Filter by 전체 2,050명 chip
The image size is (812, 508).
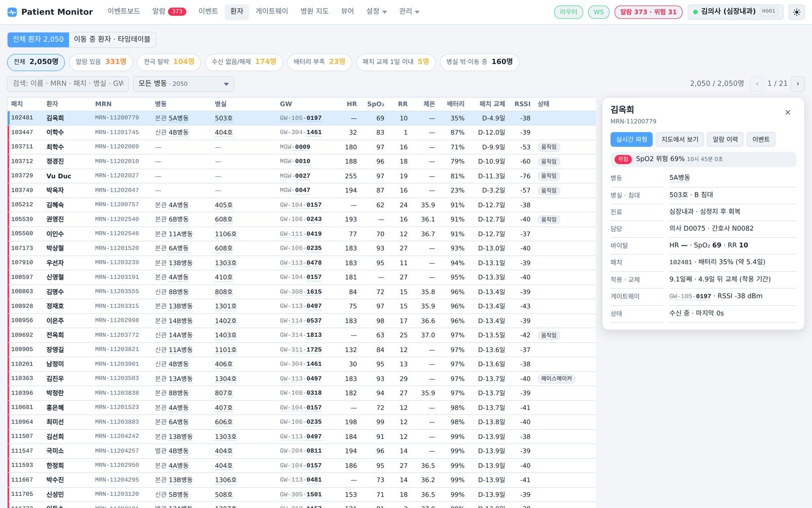[x=36, y=62]
